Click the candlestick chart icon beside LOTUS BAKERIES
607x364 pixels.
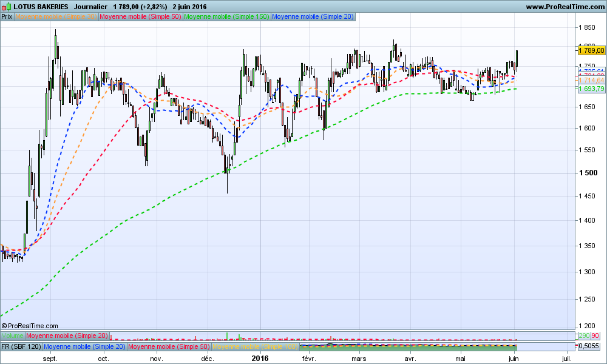pos(6,7)
